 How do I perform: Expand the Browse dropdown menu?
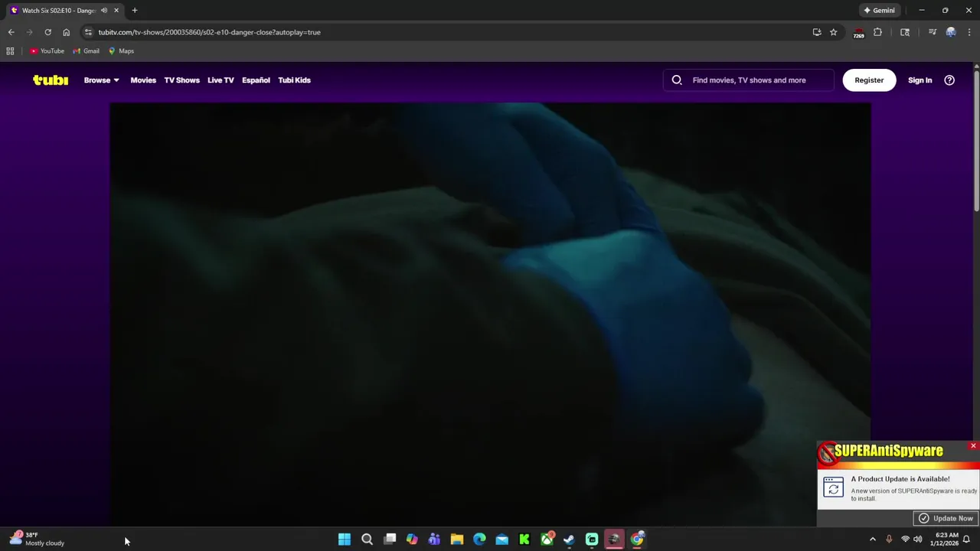pyautogui.click(x=101, y=80)
